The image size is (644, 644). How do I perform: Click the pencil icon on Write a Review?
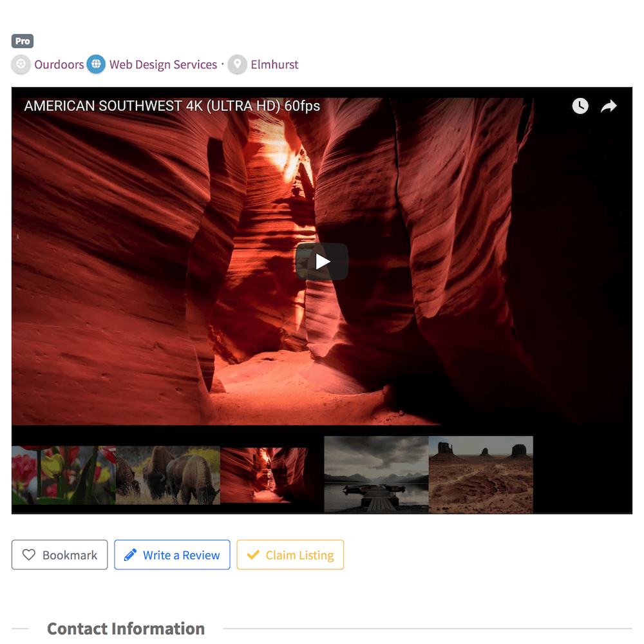pos(130,555)
